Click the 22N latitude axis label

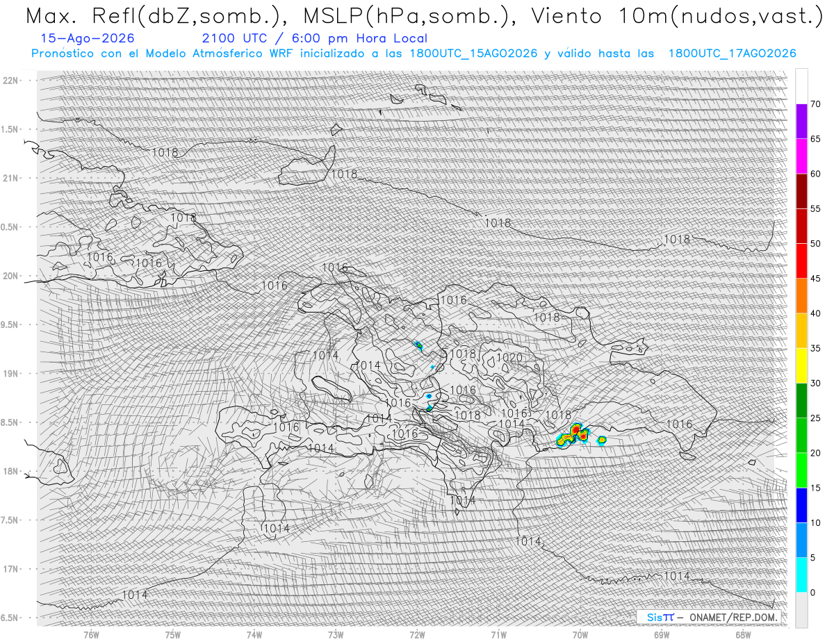pyautogui.click(x=10, y=81)
